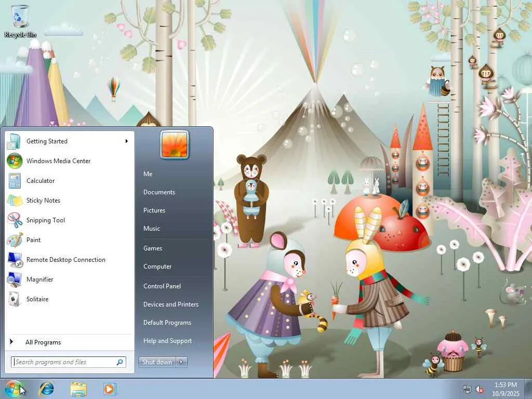Open Devices and Printers
Viewport: 532px width, 399px height.
pyautogui.click(x=171, y=304)
